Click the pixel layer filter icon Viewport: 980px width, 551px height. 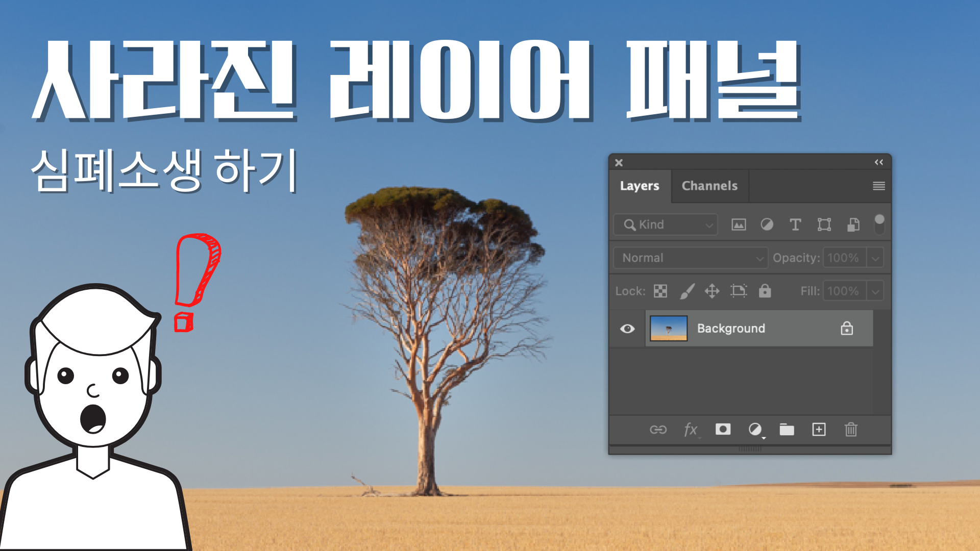pyautogui.click(x=739, y=224)
